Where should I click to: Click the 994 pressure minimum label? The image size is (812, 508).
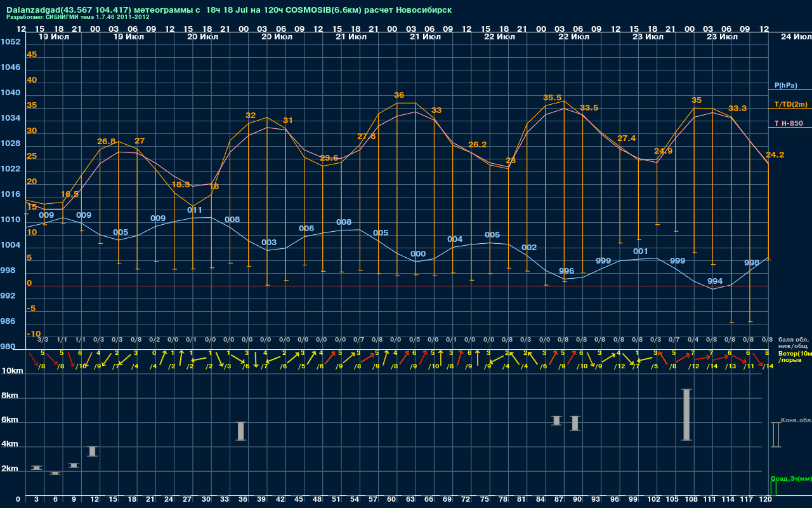[x=715, y=281]
